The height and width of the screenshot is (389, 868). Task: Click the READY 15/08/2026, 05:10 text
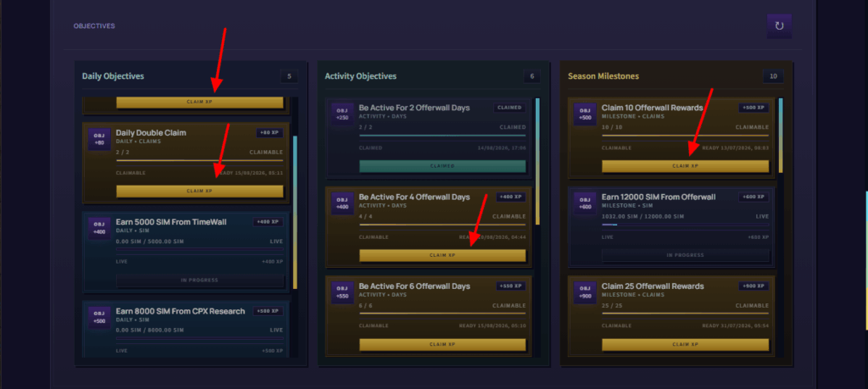pyautogui.click(x=492, y=326)
